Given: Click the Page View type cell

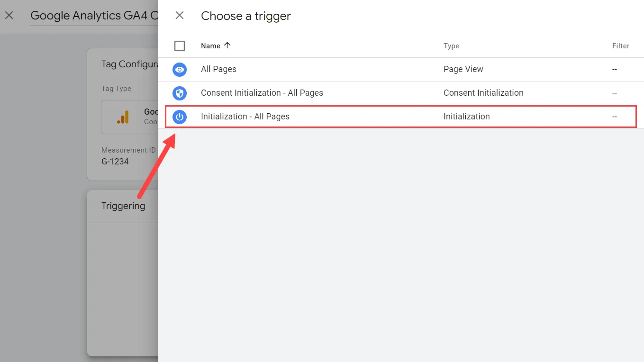Looking at the screenshot, I should [463, 69].
